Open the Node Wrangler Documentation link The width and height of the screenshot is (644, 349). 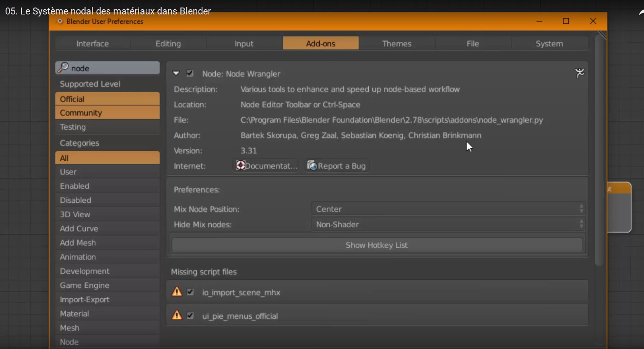[x=266, y=166]
